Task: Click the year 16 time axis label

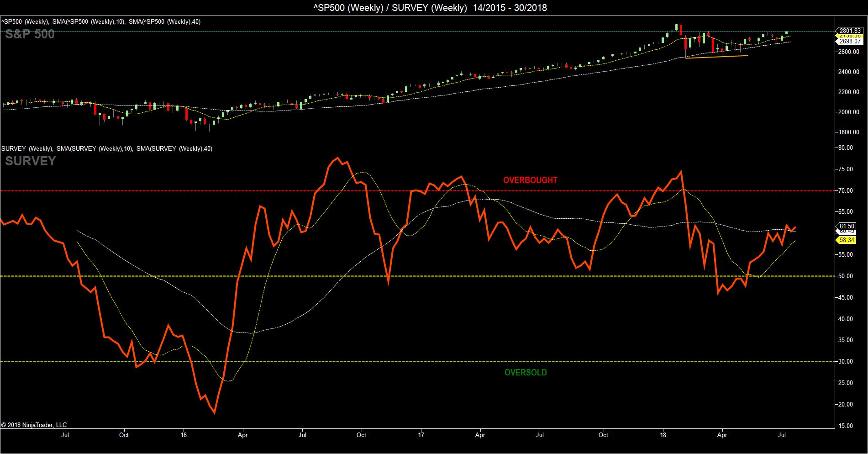Action: pyautogui.click(x=184, y=435)
